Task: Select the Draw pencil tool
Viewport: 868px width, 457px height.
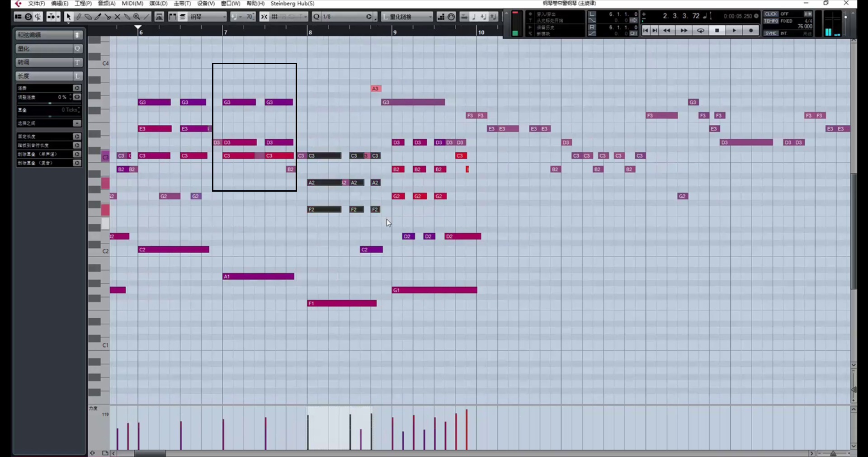Action: pos(78,17)
